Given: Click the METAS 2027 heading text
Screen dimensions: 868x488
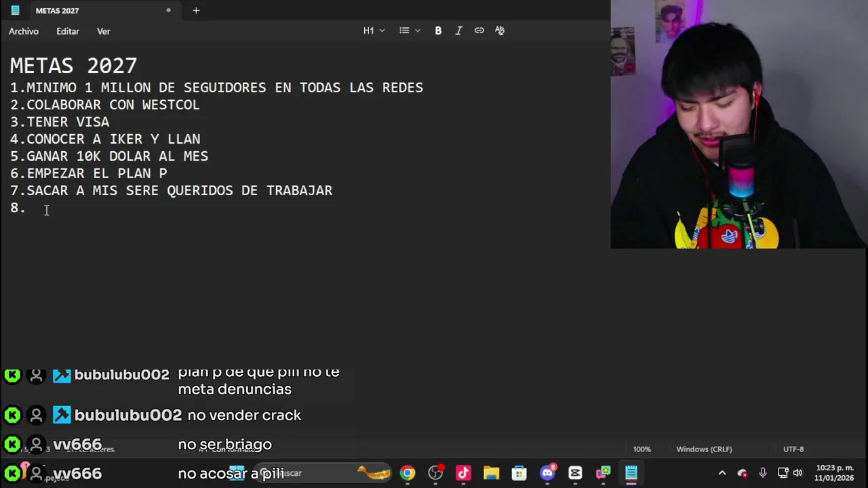Looking at the screenshot, I should [73, 66].
